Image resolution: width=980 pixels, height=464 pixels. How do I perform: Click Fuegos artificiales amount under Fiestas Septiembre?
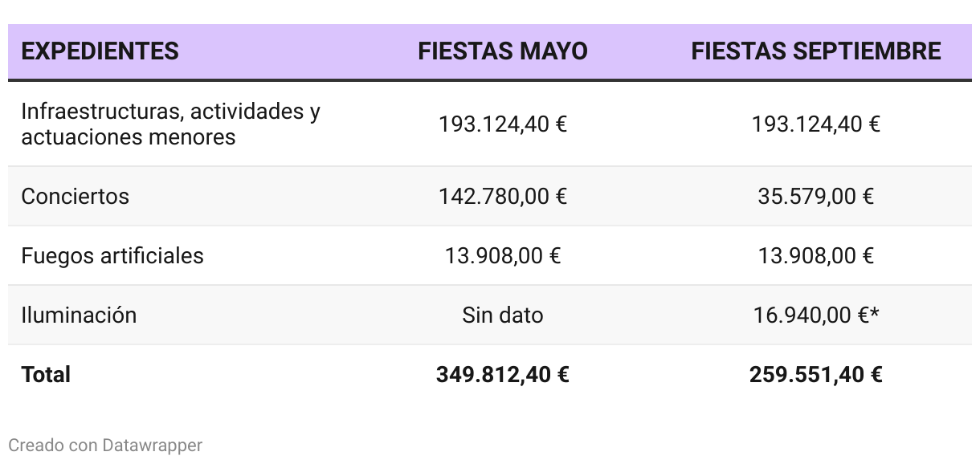click(x=815, y=256)
